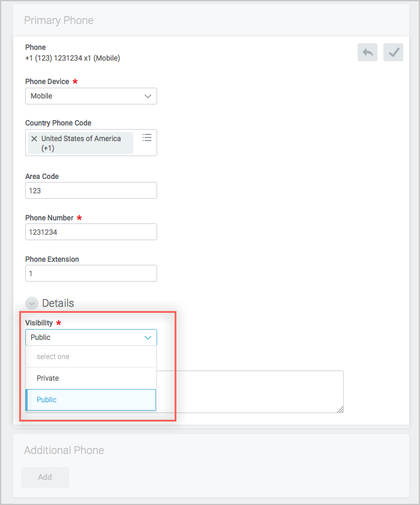
Task: Open the Phone Device dropdown
Action: [91, 96]
